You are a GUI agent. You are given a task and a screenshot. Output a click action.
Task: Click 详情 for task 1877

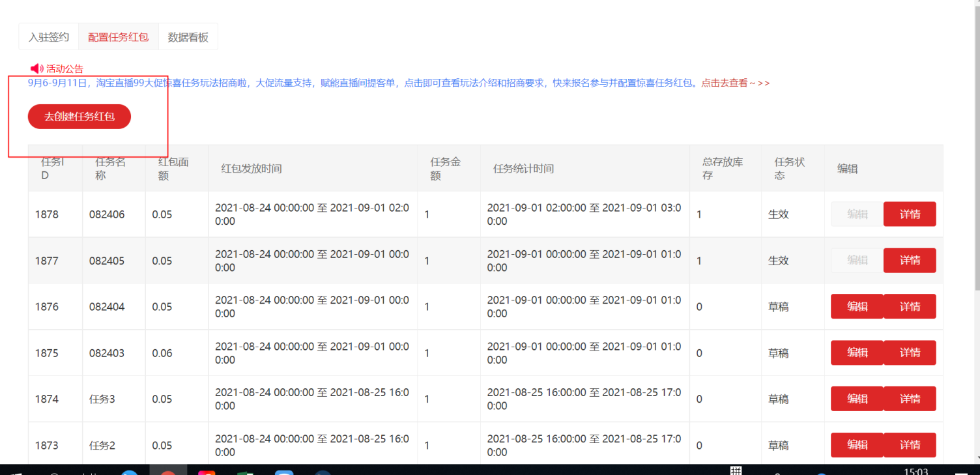pos(910,260)
